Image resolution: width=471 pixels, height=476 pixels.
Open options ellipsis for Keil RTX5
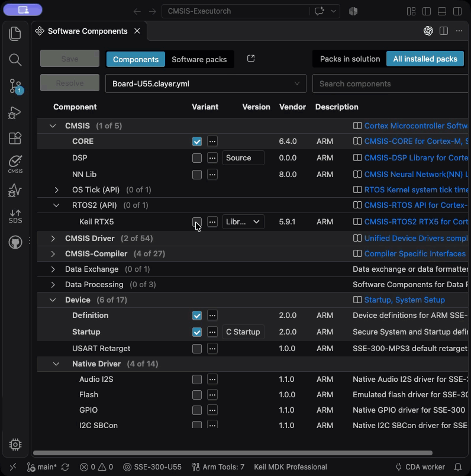point(212,221)
